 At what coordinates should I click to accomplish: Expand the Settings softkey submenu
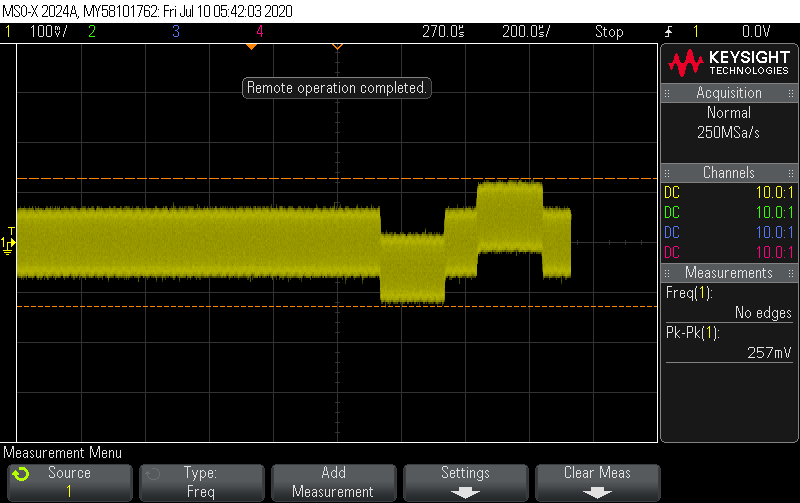(x=465, y=483)
